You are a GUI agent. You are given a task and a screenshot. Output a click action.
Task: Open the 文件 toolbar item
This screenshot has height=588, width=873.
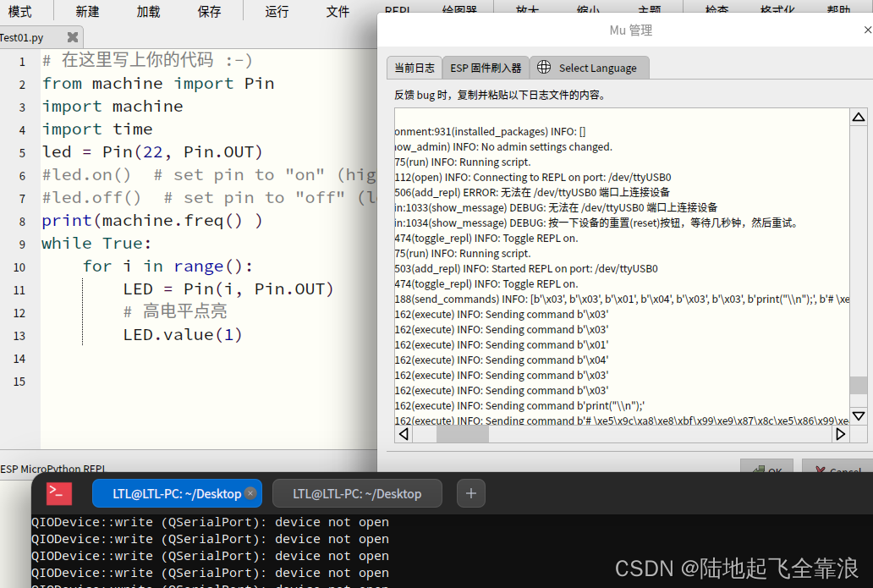(x=338, y=11)
